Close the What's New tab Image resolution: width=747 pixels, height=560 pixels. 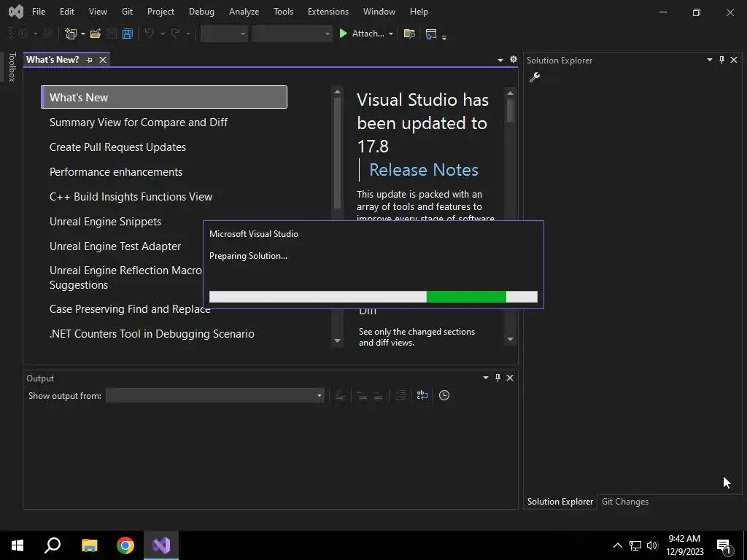[x=102, y=60]
